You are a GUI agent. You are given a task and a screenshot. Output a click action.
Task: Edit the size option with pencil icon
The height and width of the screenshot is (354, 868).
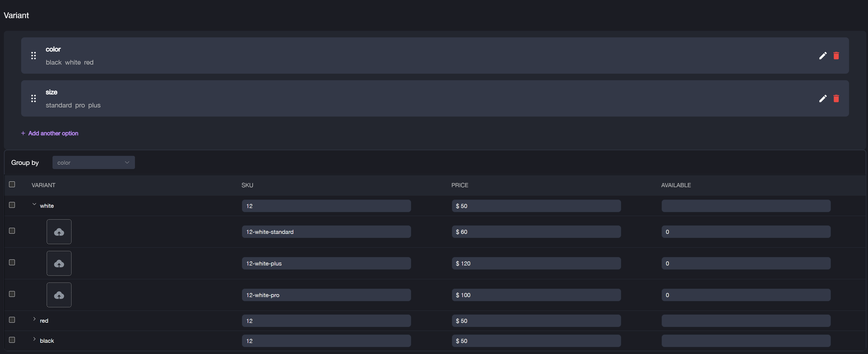[x=822, y=98]
